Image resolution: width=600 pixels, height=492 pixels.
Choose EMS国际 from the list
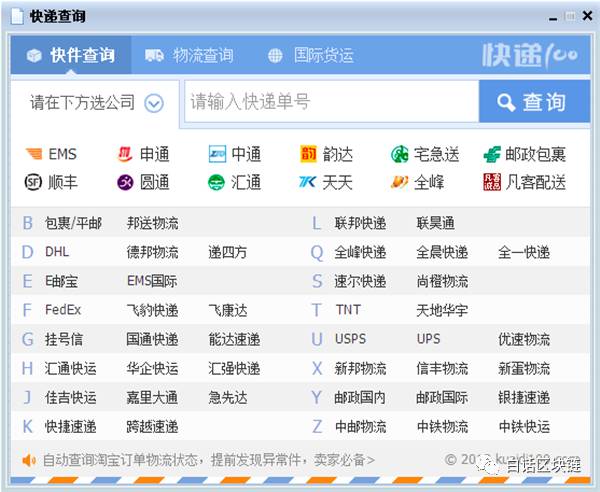[152, 281]
